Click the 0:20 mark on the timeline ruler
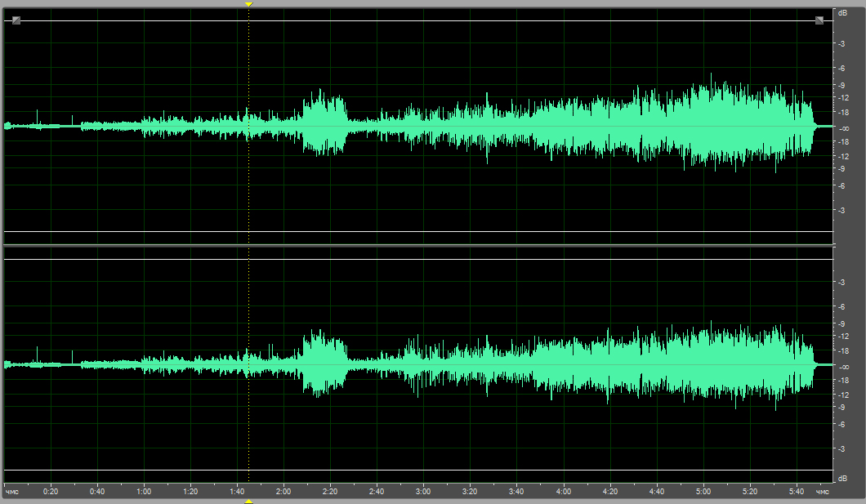Screen dimensions: 866x504 tap(51, 492)
